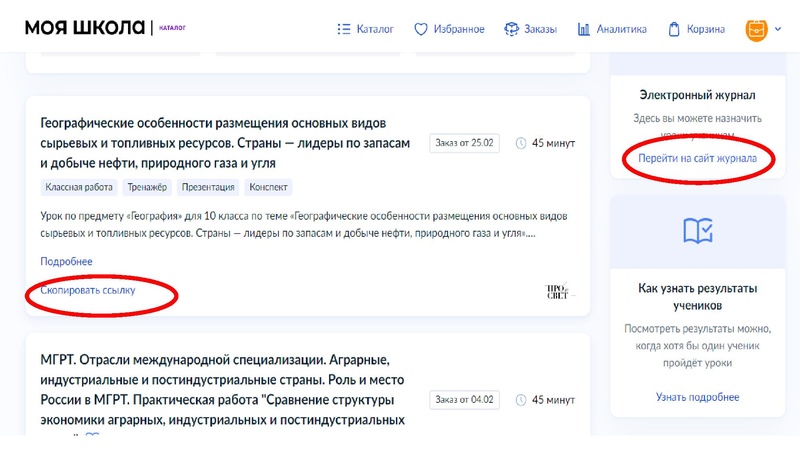Viewport: 800px width, 450px height.
Task: Click the Заказ от 04.02 badge
Action: (464, 399)
